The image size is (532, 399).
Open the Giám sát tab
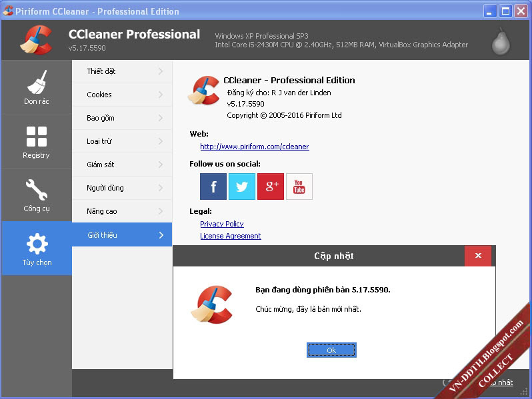tap(122, 165)
